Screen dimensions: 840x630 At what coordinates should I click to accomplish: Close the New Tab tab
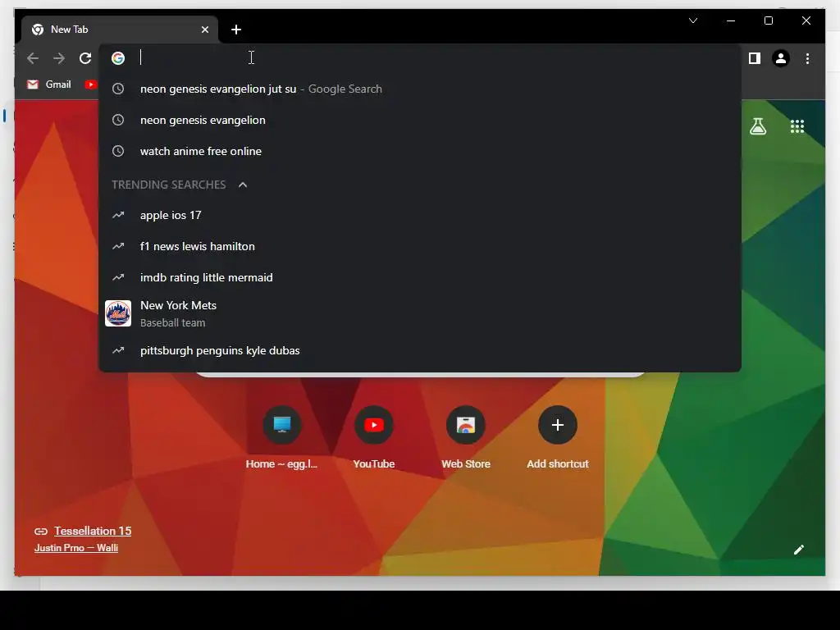tap(204, 30)
